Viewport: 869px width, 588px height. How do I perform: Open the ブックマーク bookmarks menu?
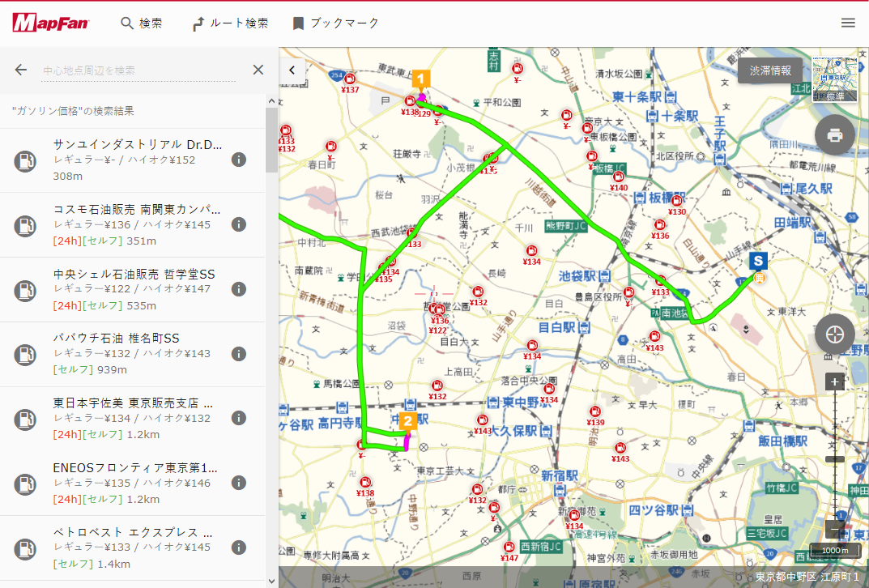[x=335, y=23]
